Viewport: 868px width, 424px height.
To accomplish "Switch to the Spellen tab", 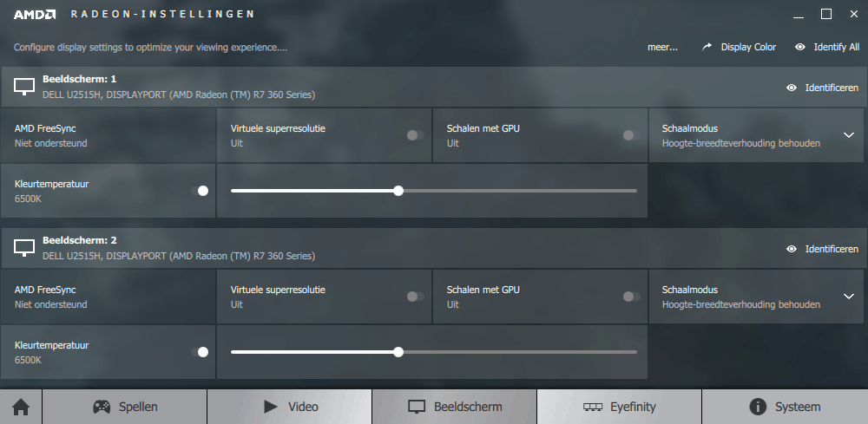I will (x=124, y=408).
